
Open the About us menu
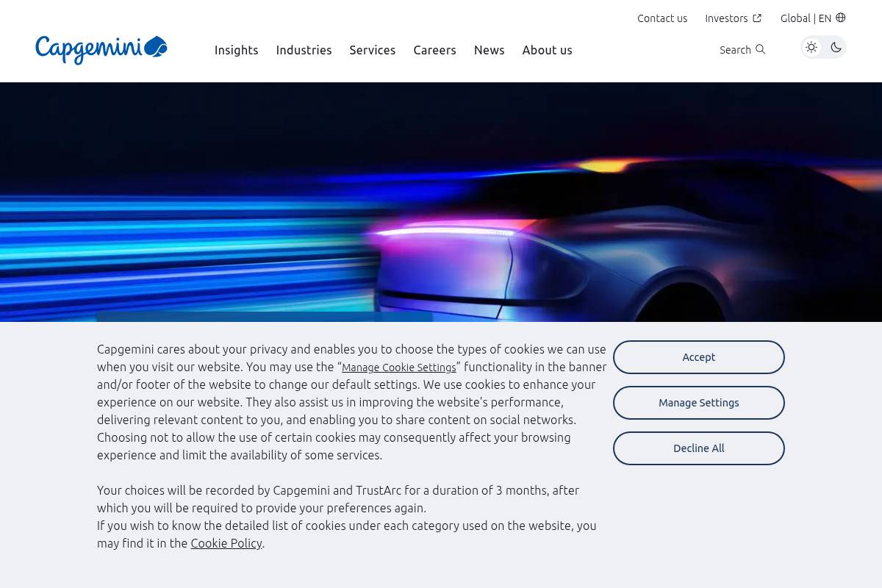548,50
